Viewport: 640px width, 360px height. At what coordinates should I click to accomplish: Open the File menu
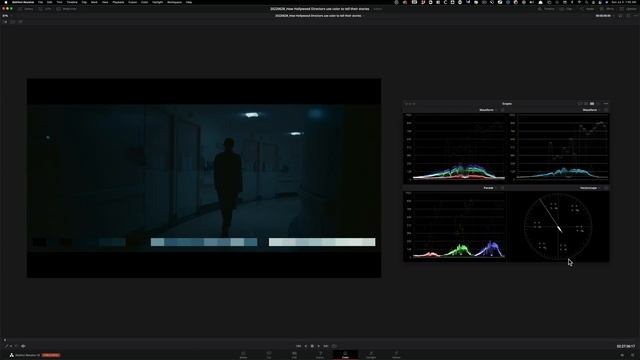[x=40, y=2]
